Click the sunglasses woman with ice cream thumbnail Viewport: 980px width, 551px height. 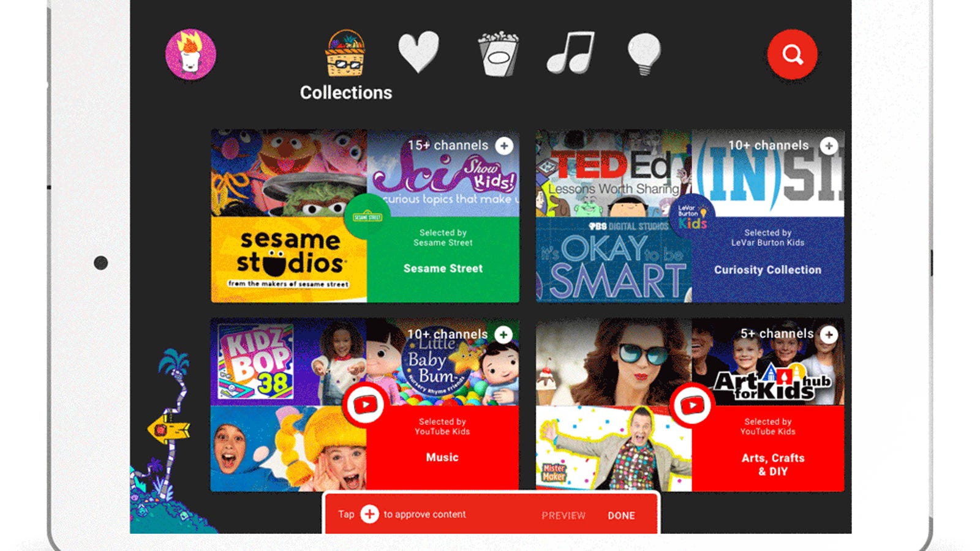coord(614,362)
